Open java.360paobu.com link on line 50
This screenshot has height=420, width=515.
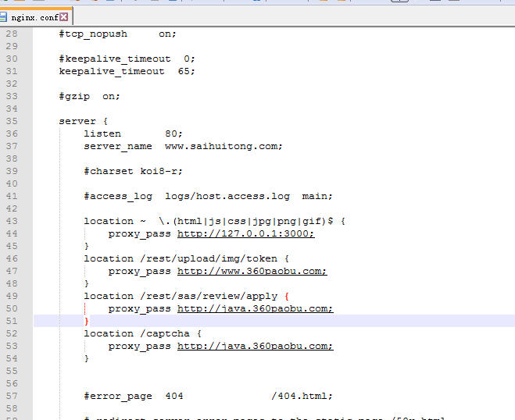(x=256, y=308)
